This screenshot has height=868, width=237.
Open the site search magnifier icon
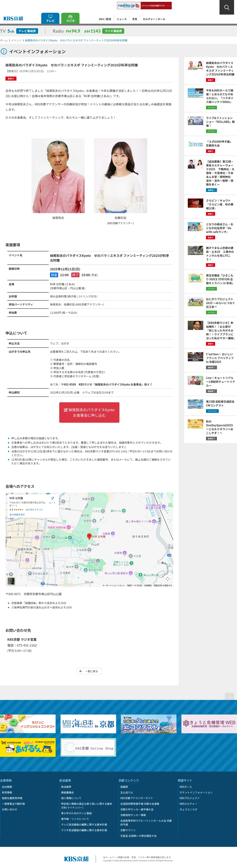click(227, 7)
